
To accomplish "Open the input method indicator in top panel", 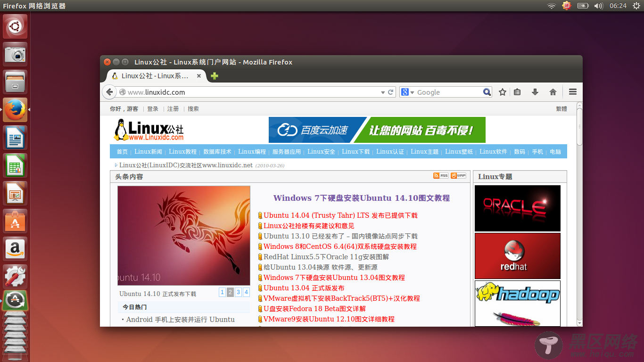I will click(x=567, y=6).
